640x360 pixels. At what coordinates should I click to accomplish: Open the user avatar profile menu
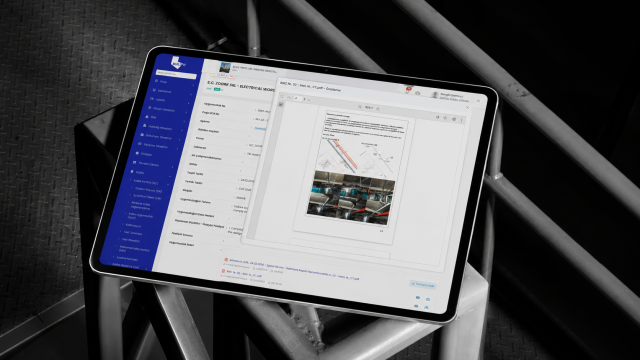tap(435, 95)
